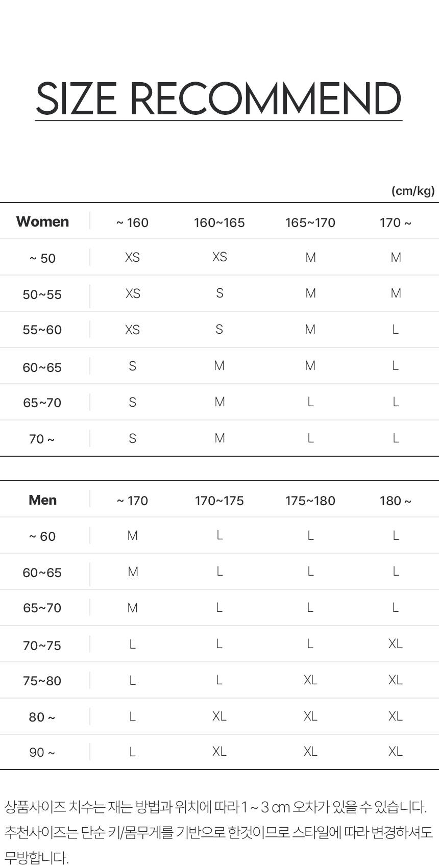This screenshot has width=439, height=868.
Task: Select the ~ 160 height column header
Action: (x=132, y=222)
